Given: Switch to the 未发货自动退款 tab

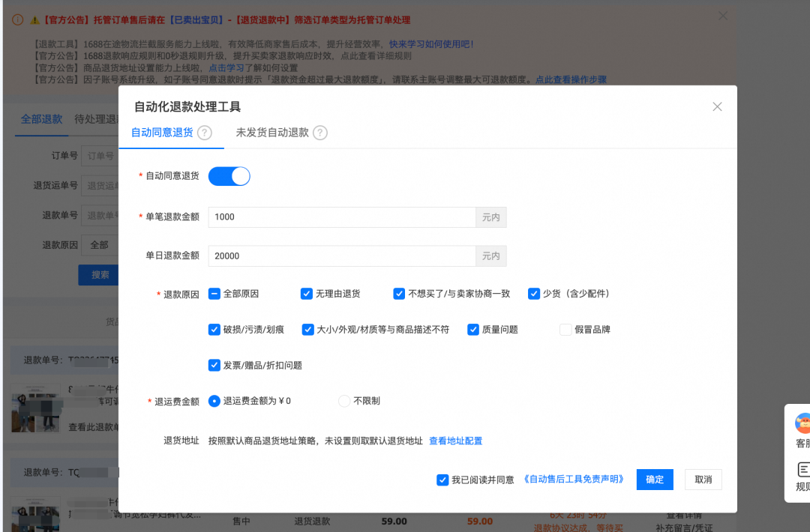Looking at the screenshot, I should [272, 133].
